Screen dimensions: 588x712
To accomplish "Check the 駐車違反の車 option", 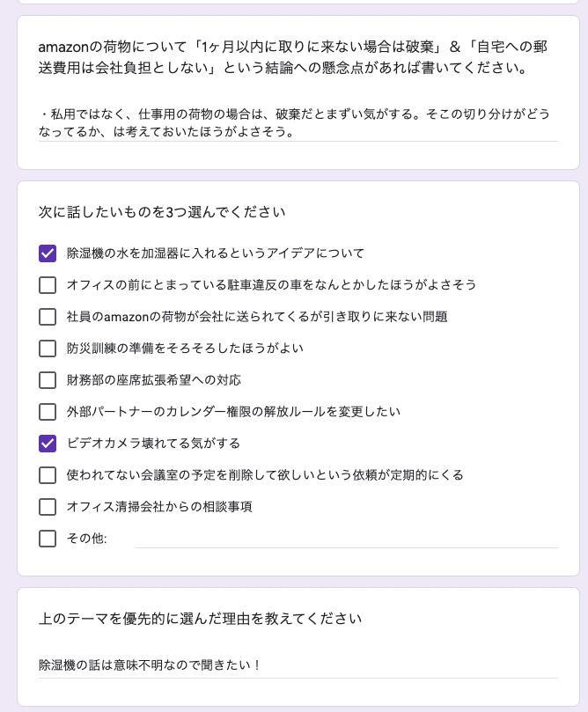I will 48,284.
